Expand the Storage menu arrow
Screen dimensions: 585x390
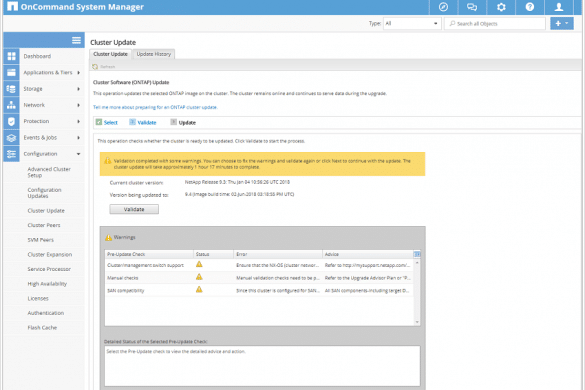point(78,89)
